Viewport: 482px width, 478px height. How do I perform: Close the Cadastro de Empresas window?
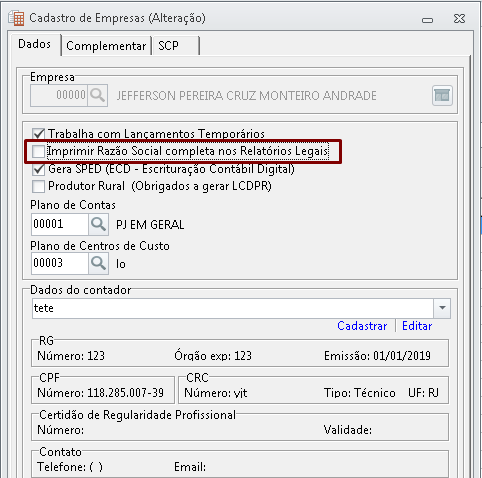459,19
